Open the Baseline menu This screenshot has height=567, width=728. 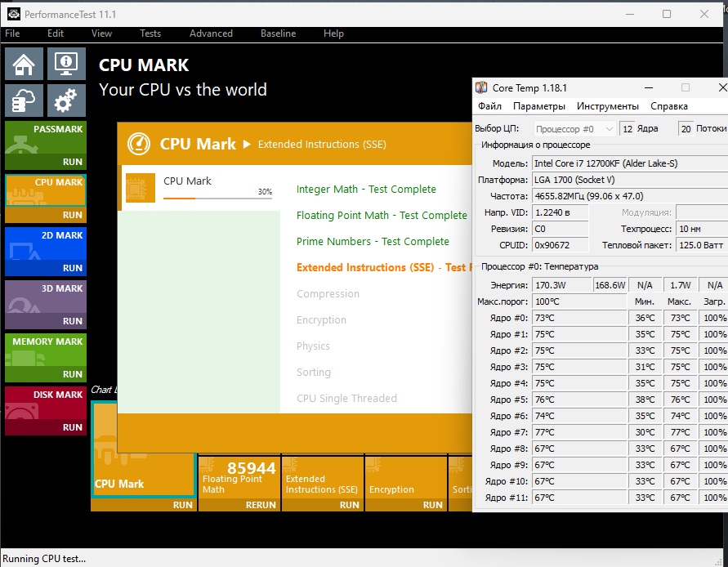coord(279,33)
